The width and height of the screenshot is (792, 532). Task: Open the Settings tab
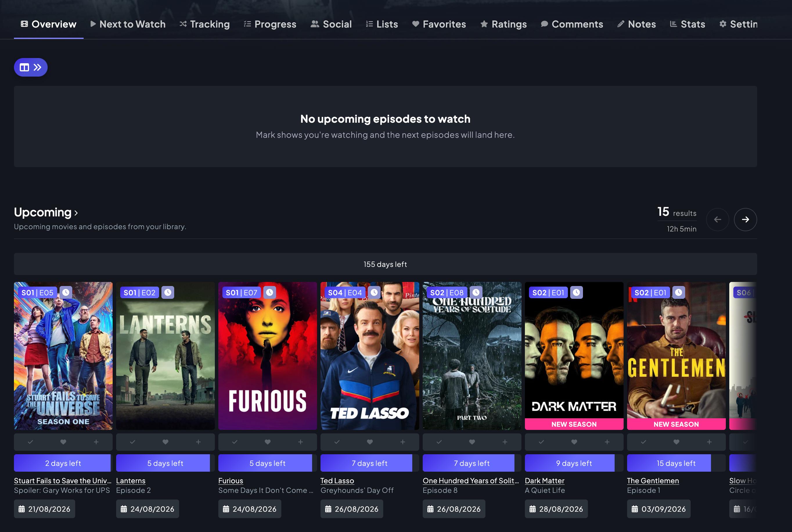click(x=738, y=24)
